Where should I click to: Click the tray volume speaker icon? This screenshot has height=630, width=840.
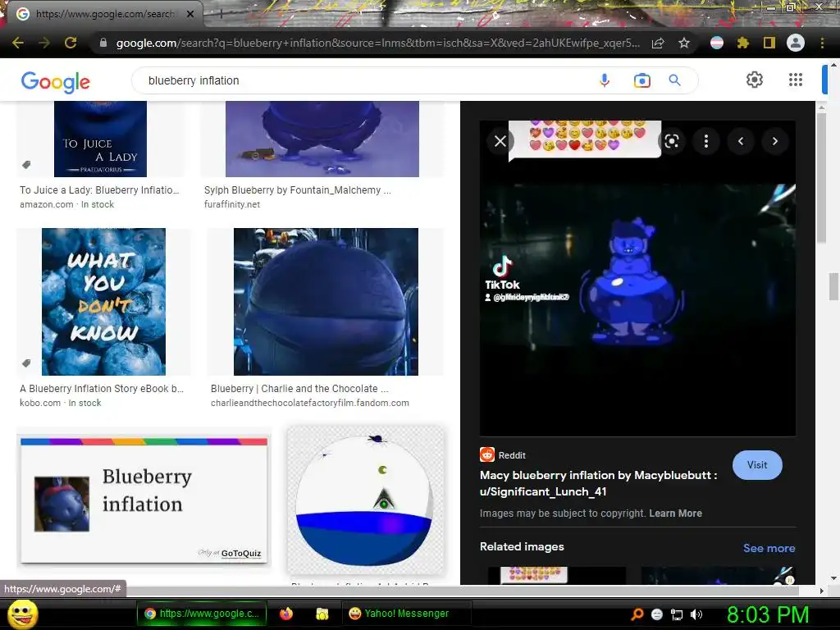coord(696,614)
